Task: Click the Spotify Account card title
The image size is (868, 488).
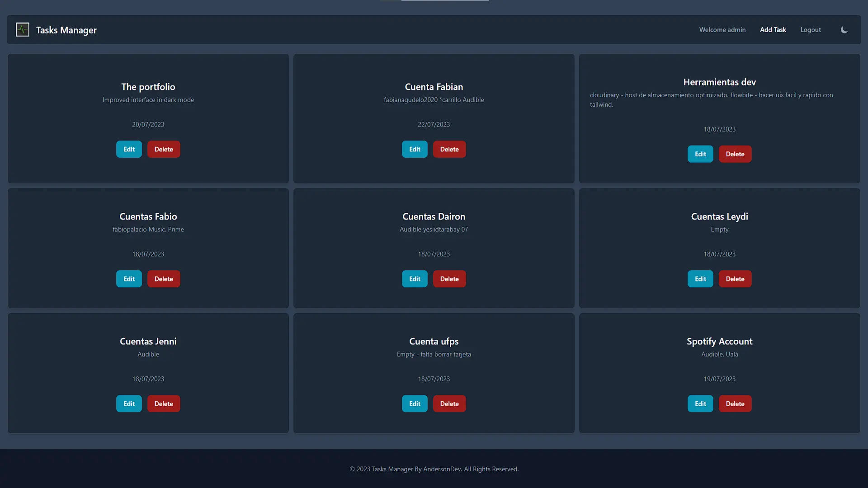Action: coord(719,342)
